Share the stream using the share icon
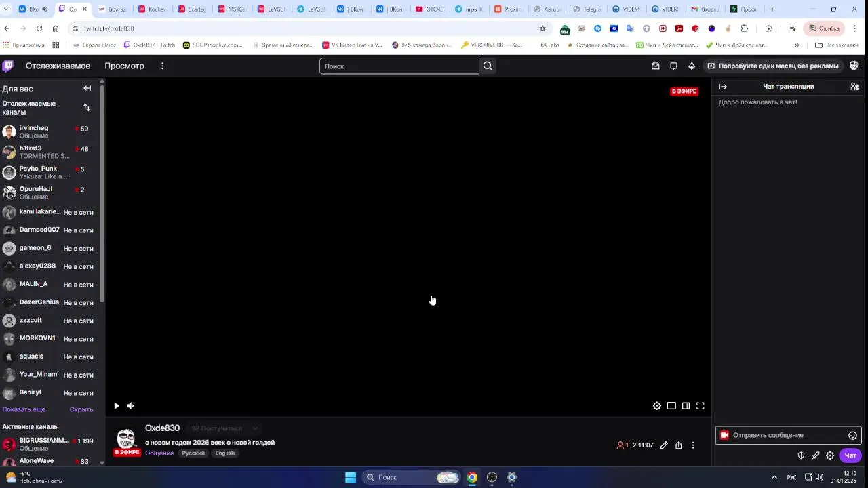Screen dimensions: 868x488 tap(679, 445)
